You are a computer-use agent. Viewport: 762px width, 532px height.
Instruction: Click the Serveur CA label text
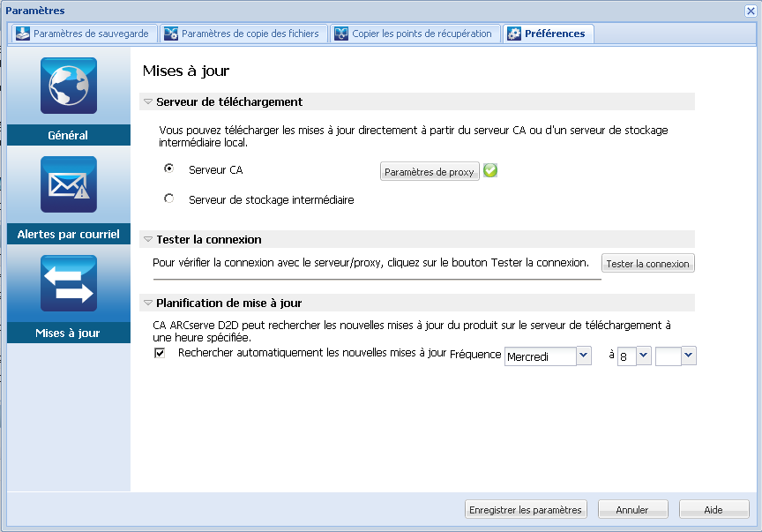pyautogui.click(x=216, y=169)
